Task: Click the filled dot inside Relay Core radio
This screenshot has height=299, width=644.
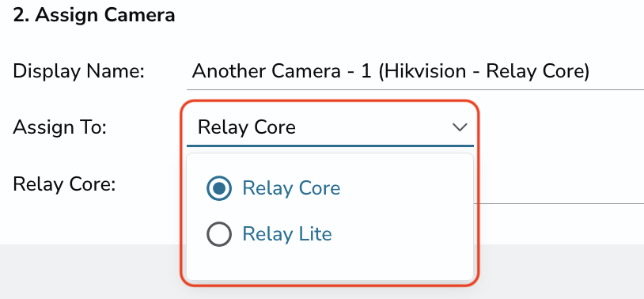Action: coord(219,188)
